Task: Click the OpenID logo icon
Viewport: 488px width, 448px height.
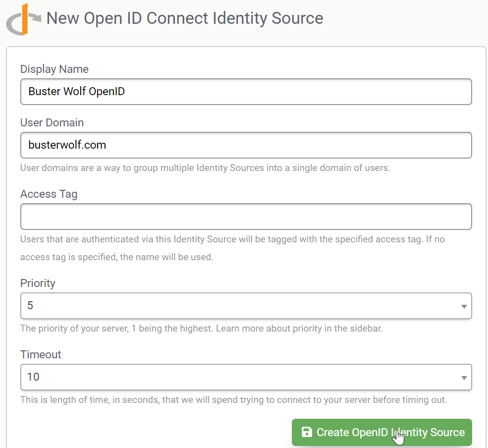Action: [x=23, y=20]
